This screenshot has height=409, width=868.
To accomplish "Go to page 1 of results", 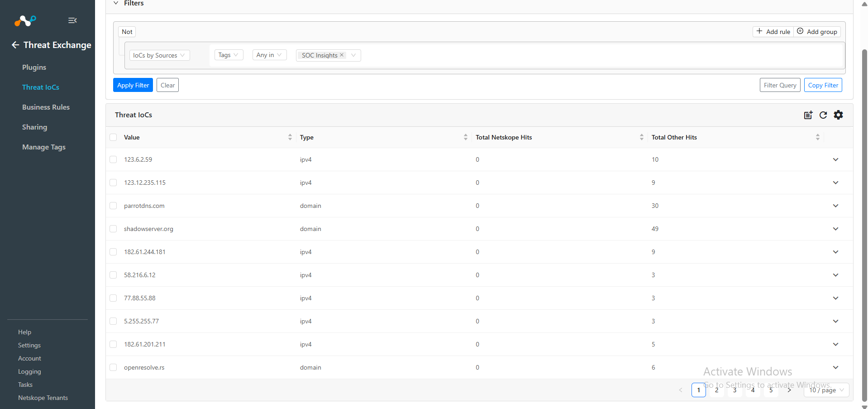I will (699, 390).
